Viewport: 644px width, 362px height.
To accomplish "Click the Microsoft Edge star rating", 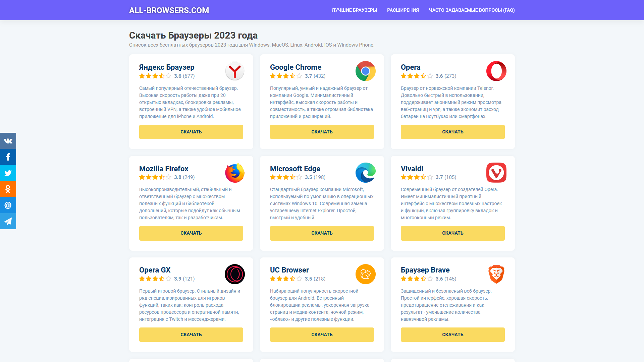I will tap(286, 177).
